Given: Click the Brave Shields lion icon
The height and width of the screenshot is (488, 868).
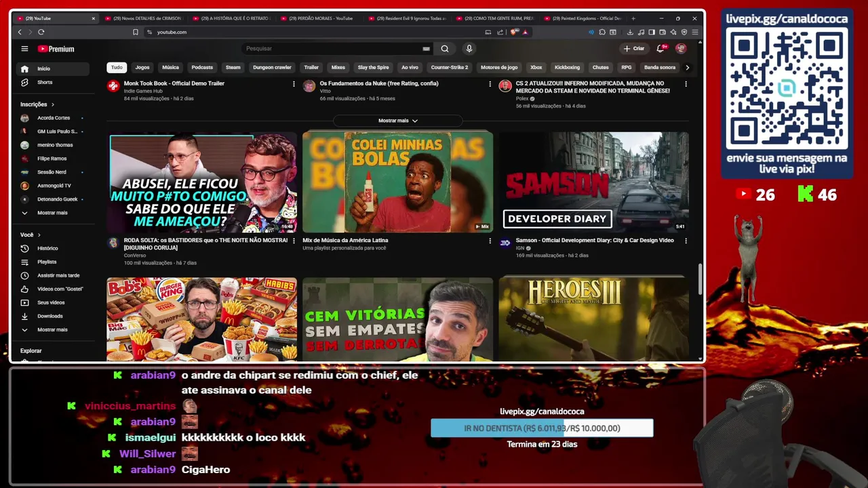Looking at the screenshot, I should pyautogui.click(x=514, y=32).
